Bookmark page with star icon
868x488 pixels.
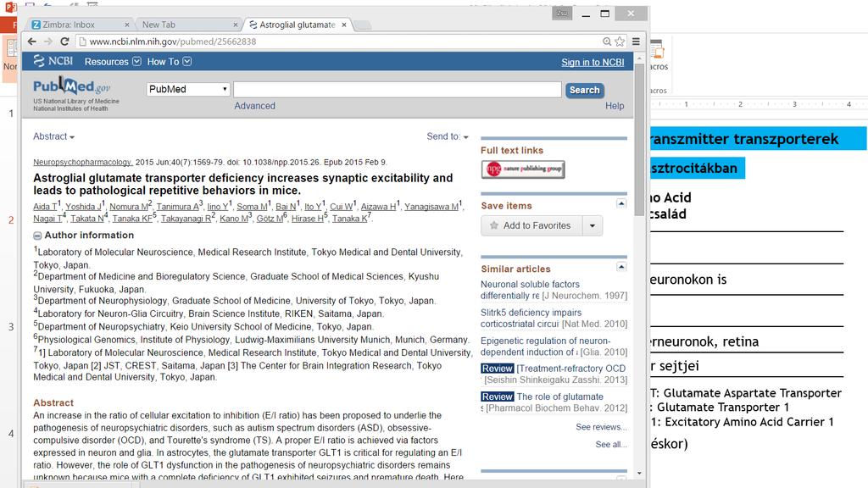[x=620, y=42]
